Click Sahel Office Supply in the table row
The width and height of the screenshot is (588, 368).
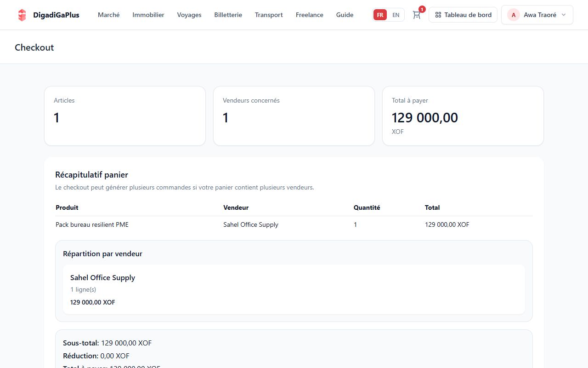tap(251, 224)
